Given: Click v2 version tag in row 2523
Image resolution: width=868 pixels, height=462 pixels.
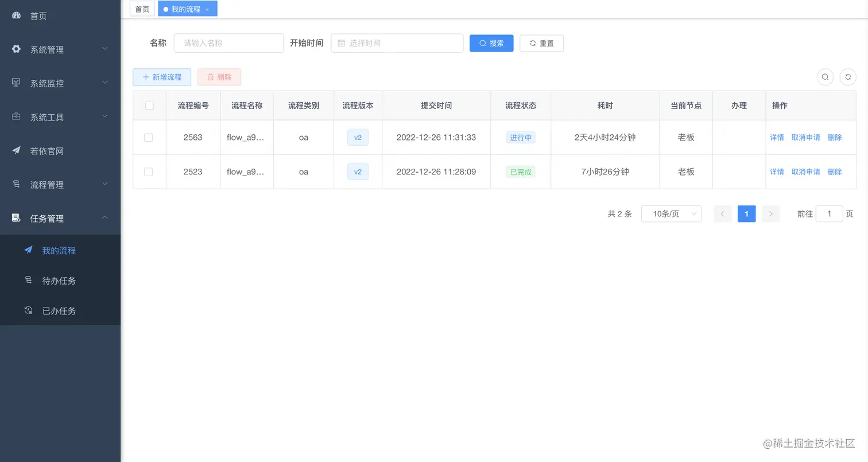Looking at the screenshot, I should 358,172.
